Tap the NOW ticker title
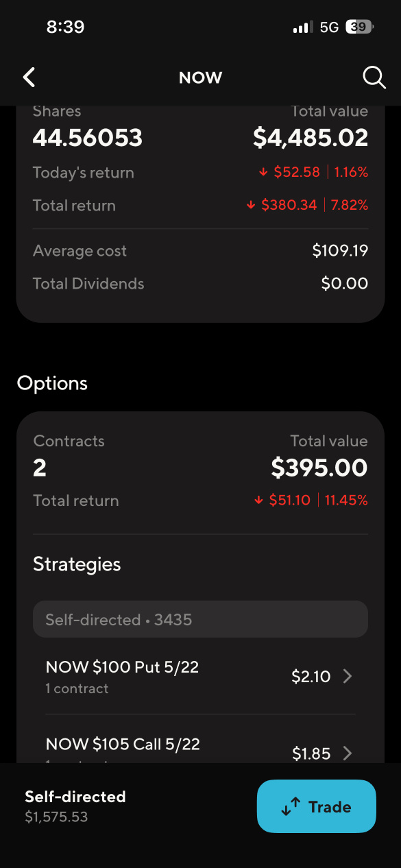Screen dimensions: 401x868 [x=200, y=77]
